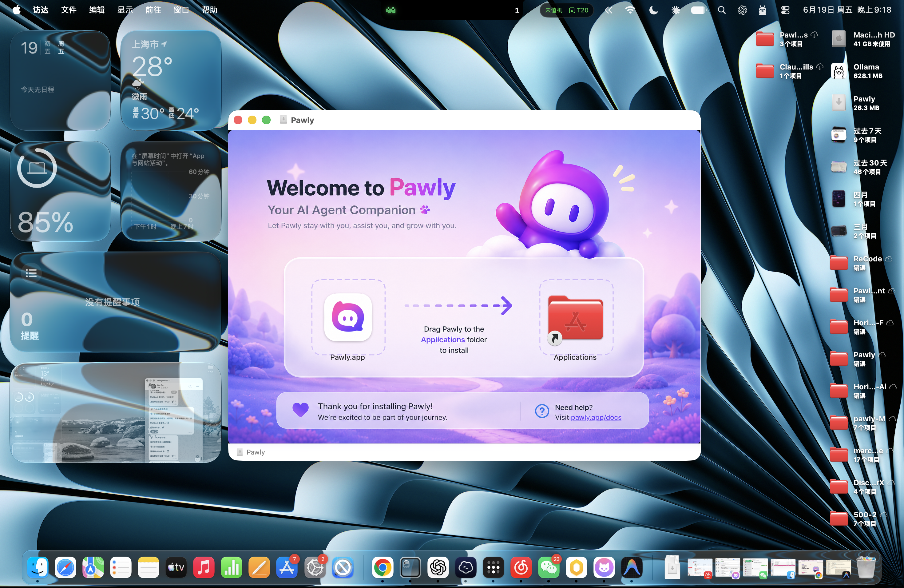Image resolution: width=904 pixels, height=588 pixels.
Task: Launch Apple TV from the Dock
Action: (x=176, y=568)
